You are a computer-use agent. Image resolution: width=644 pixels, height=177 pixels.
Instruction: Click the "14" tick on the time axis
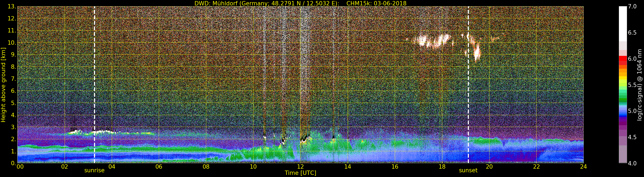click(347, 167)
